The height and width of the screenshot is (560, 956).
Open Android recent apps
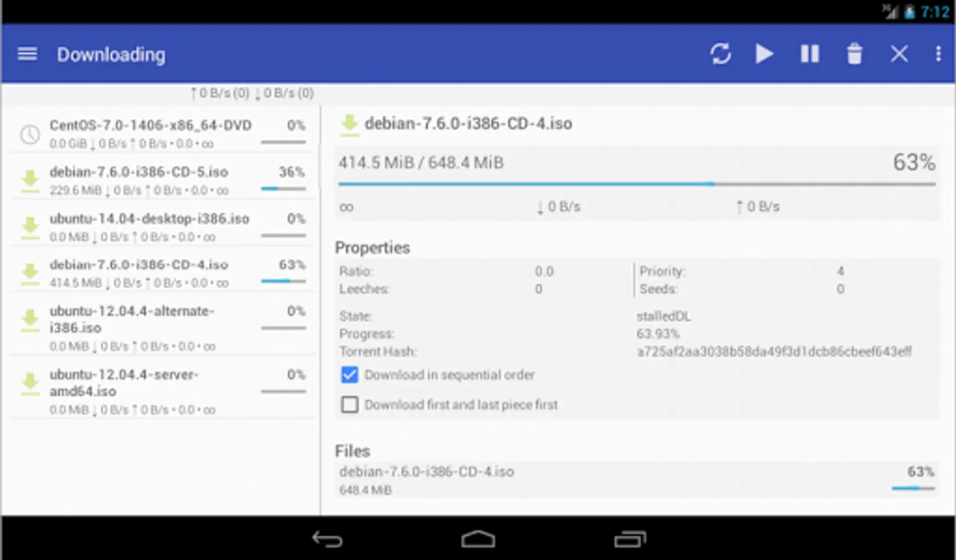[630, 539]
